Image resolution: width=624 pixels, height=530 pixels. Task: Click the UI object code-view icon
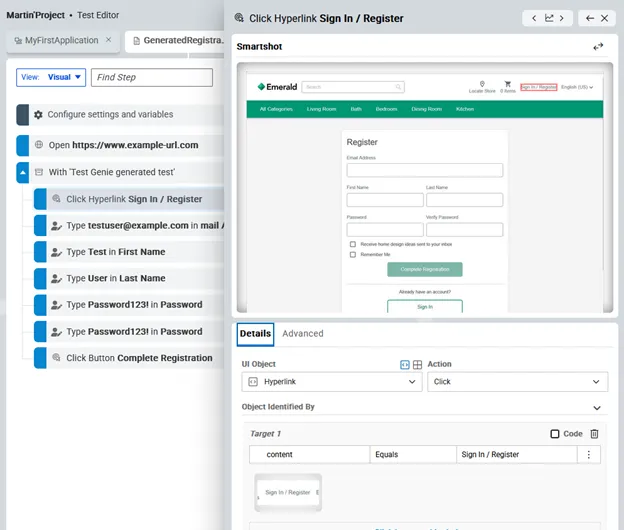pos(404,364)
